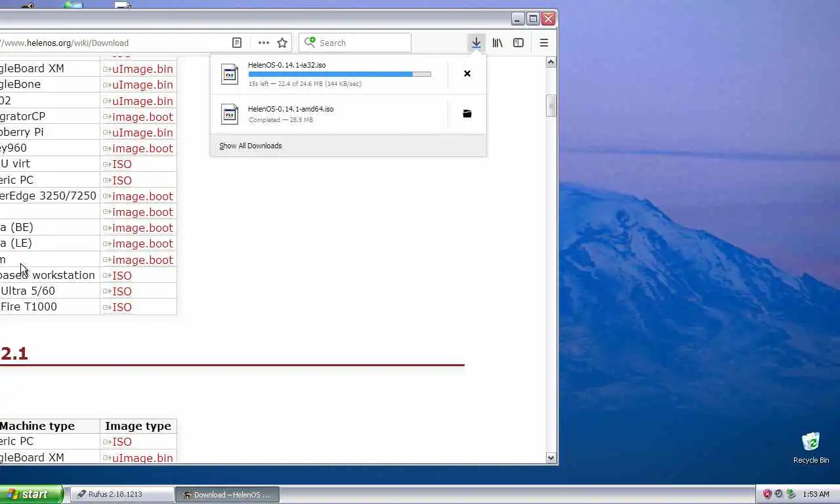
Task: Switch to Rufus 2.18.1213 taskbar button
Action: click(121, 494)
